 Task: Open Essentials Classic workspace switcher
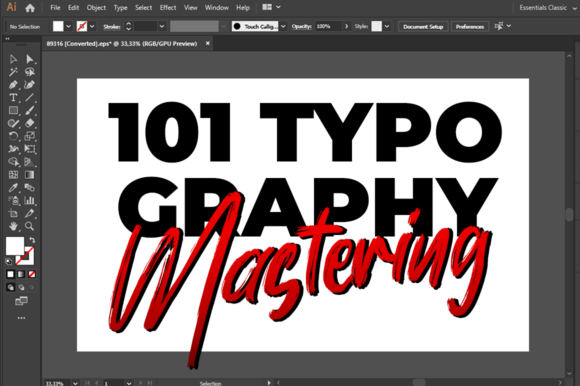click(x=547, y=8)
